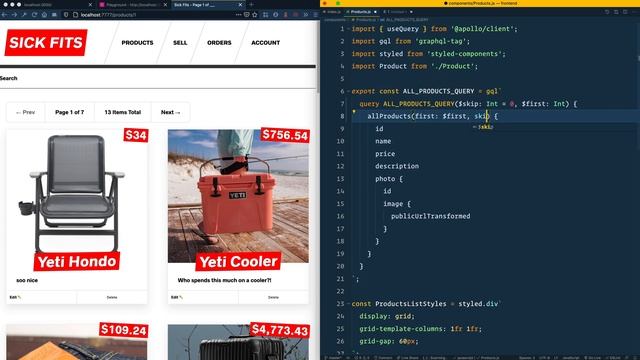This screenshot has width=640, height=360.
Task: Click 'styled-components' import string on line 3
Action: point(466,54)
